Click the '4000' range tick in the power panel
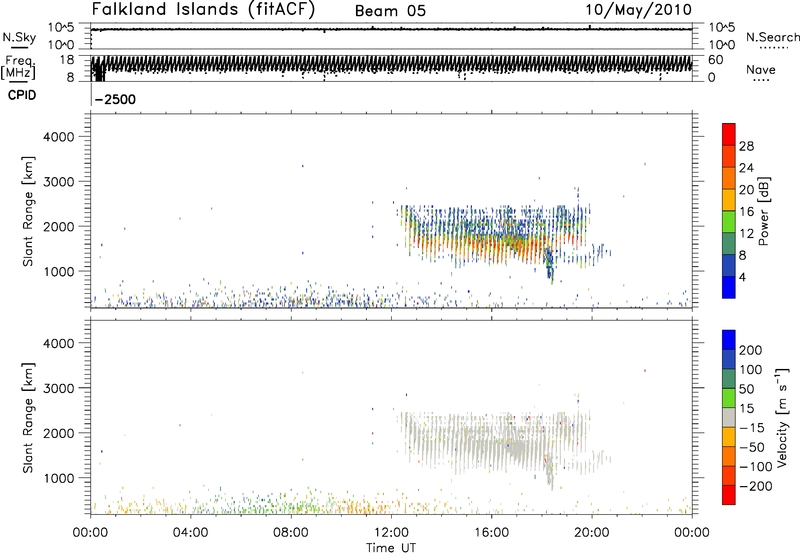 point(59,137)
